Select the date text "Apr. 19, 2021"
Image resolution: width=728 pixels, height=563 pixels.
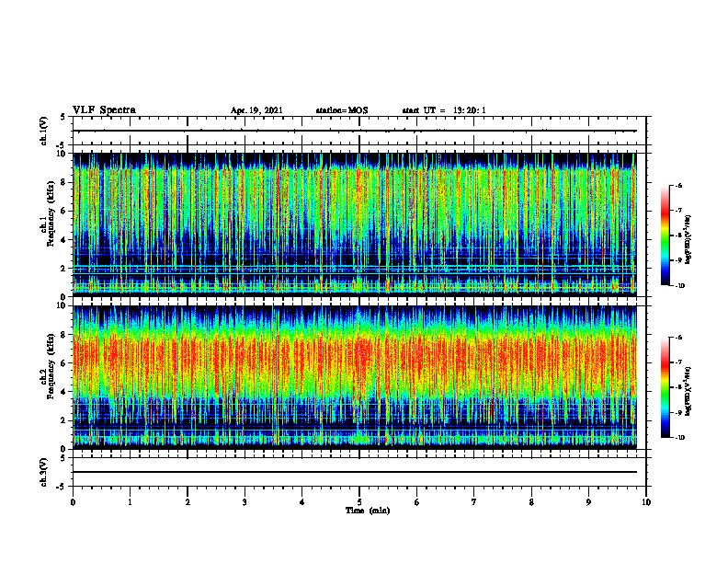click(256, 110)
